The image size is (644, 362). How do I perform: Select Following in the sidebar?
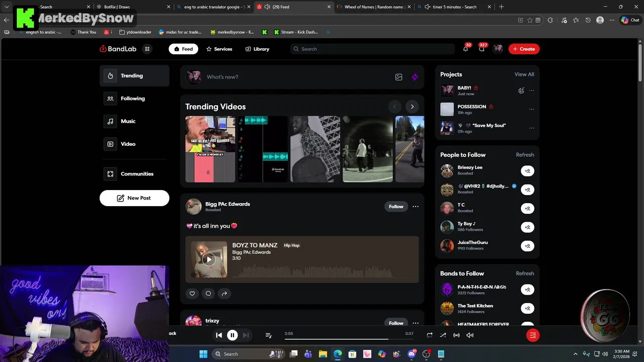(x=134, y=99)
